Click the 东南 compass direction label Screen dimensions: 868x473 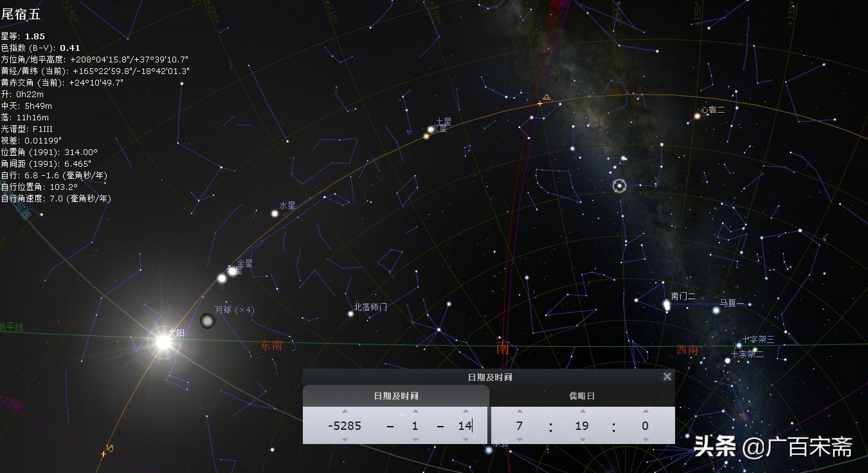pos(271,346)
